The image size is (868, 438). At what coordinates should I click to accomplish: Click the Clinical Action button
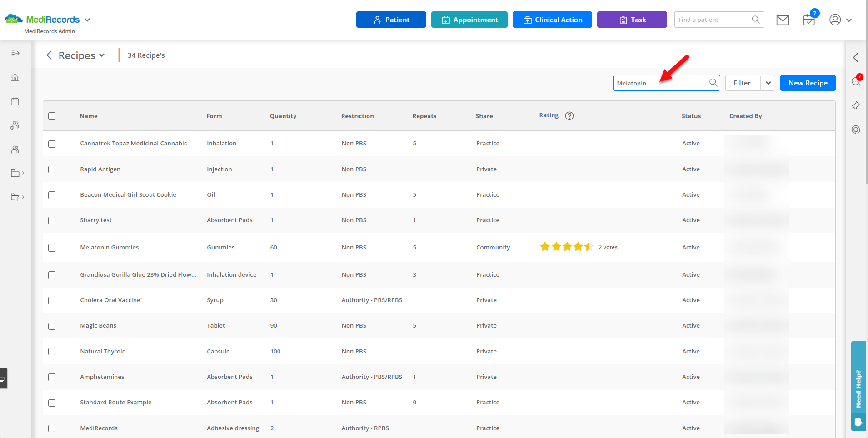tap(552, 20)
